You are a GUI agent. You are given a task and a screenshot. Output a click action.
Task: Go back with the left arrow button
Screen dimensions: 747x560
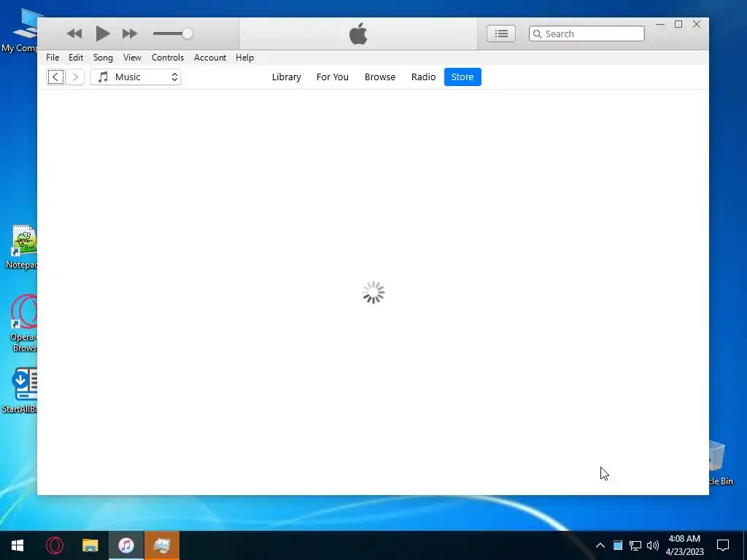point(55,77)
